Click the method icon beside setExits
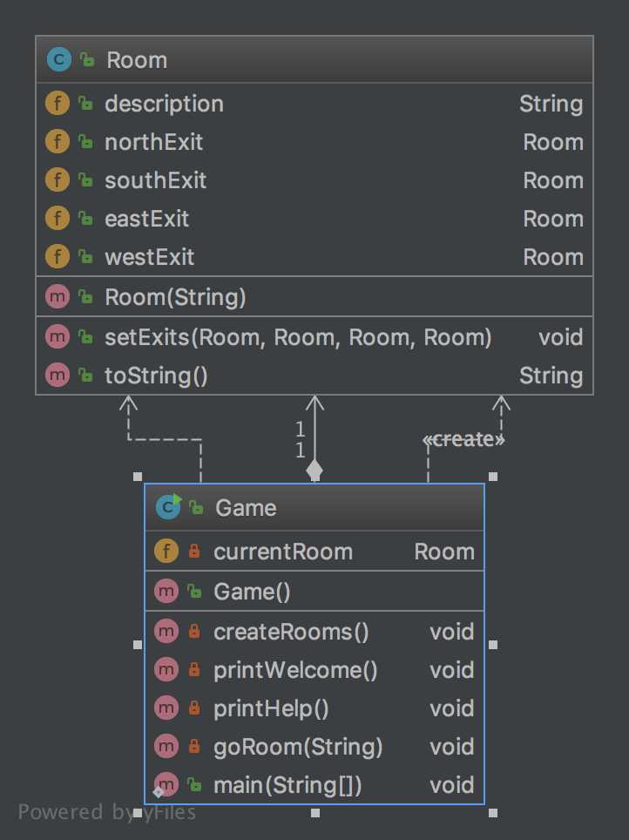 click(57, 337)
